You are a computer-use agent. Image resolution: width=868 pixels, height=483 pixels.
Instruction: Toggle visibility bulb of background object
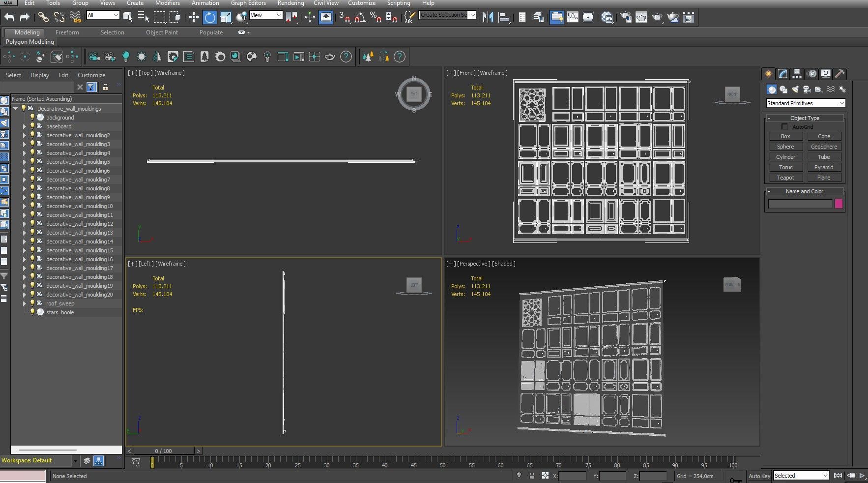coord(32,118)
